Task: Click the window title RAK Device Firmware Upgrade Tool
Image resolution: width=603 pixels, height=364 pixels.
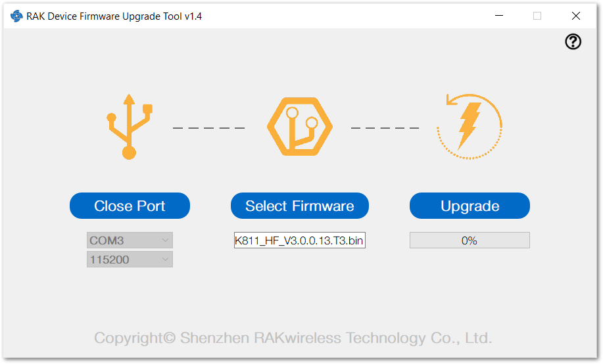Action: click(114, 16)
